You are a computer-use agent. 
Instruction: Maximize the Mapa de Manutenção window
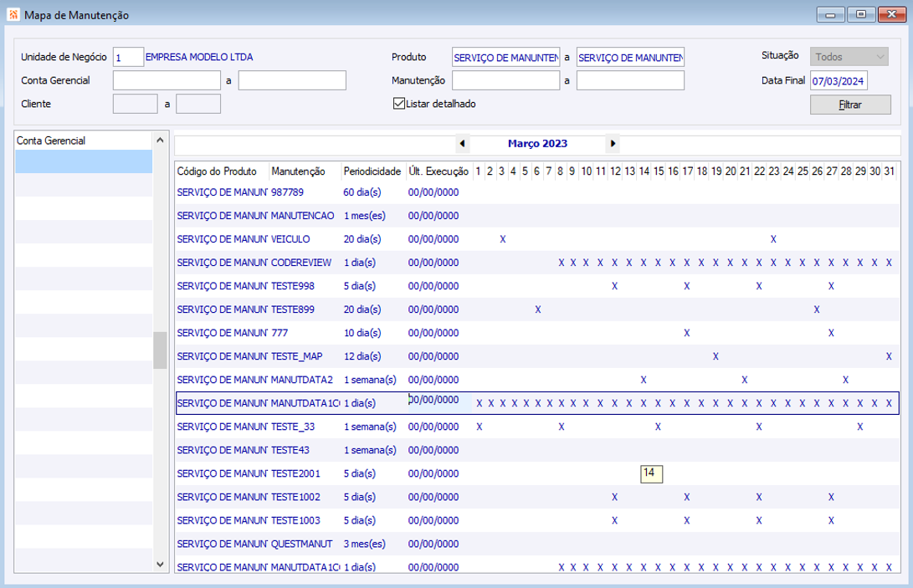click(861, 14)
